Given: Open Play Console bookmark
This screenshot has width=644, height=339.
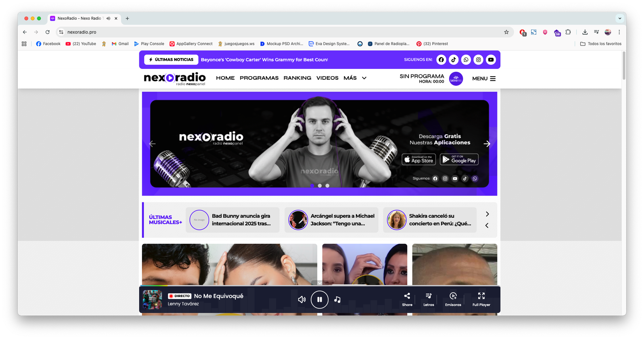Looking at the screenshot, I should tap(149, 44).
